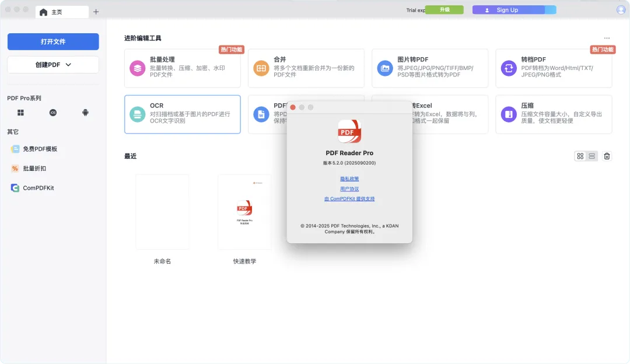This screenshot has width=630, height=364.
Task: Click the ComPDFKit logo icon
Action: pyautogui.click(x=15, y=188)
